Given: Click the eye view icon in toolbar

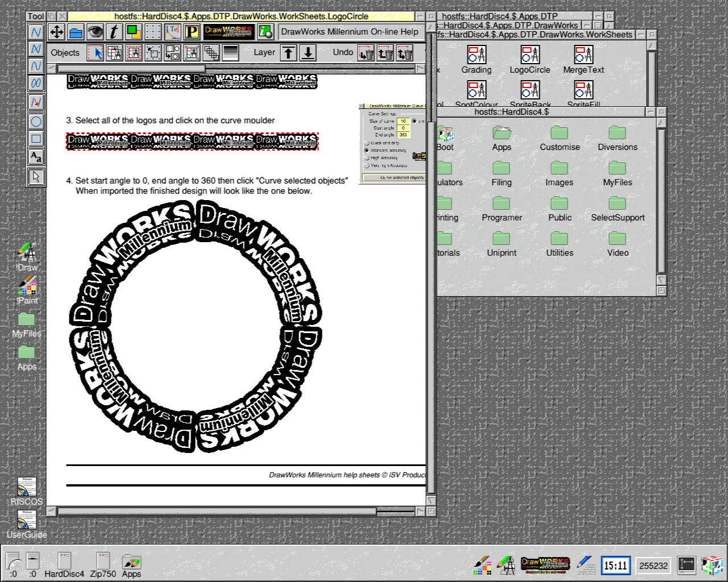Looking at the screenshot, I should (95, 32).
